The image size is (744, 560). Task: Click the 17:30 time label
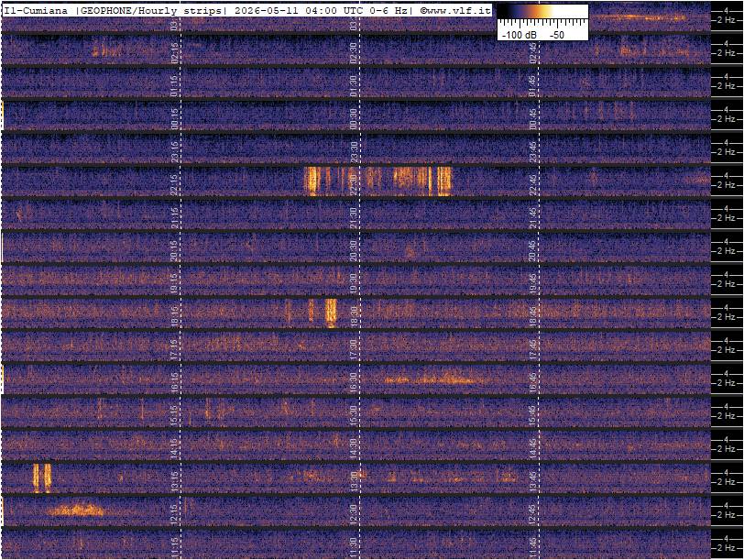(354, 349)
